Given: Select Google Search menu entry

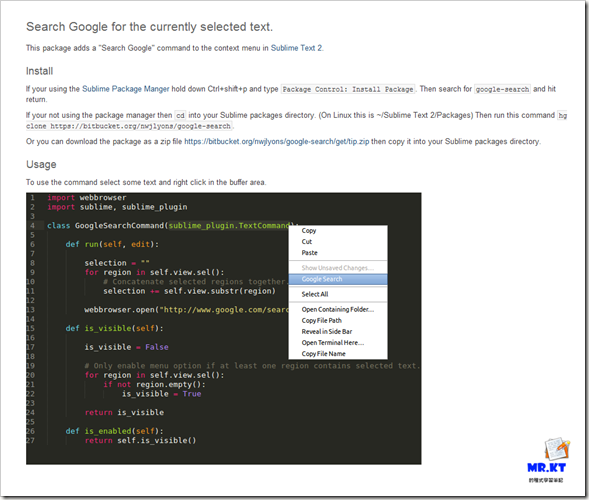Looking at the screenshot, I should coord(338,279).
